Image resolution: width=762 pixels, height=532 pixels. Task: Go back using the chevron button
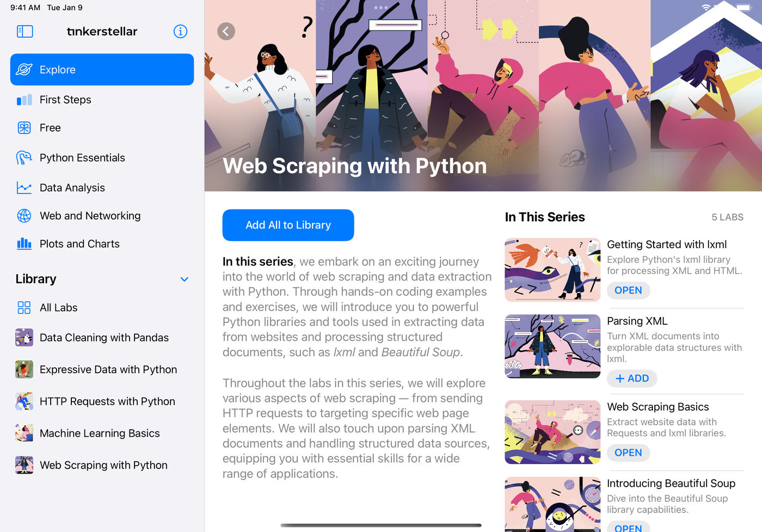coord(226,32)
